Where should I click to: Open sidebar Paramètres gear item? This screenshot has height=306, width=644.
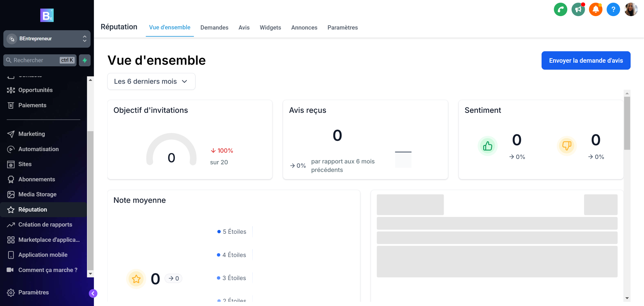33,292
